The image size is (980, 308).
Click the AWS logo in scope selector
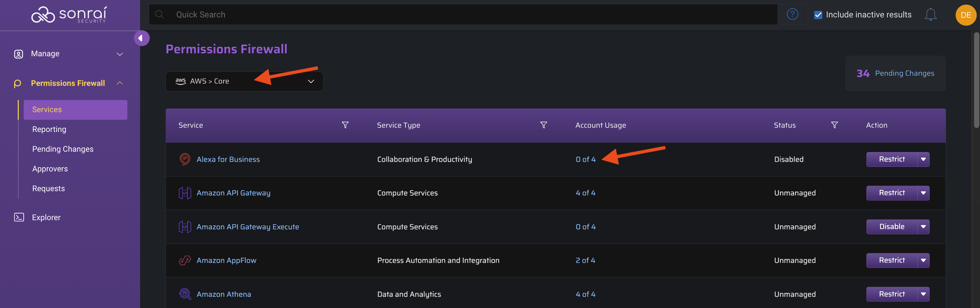pyautogui.click(x=180, y=81)
